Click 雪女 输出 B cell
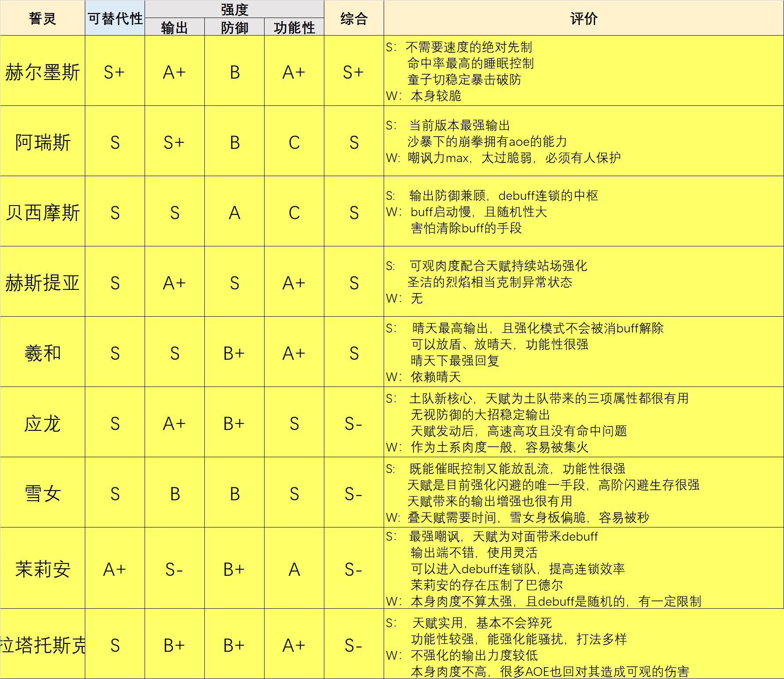Screen dimensions: 784x679 [174, 492]
